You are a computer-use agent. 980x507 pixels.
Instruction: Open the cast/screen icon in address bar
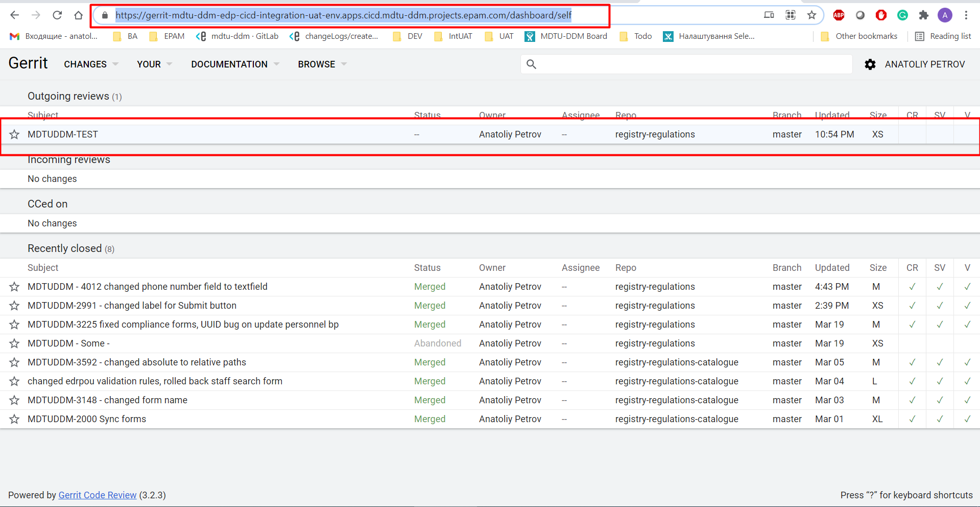point(769,15)
